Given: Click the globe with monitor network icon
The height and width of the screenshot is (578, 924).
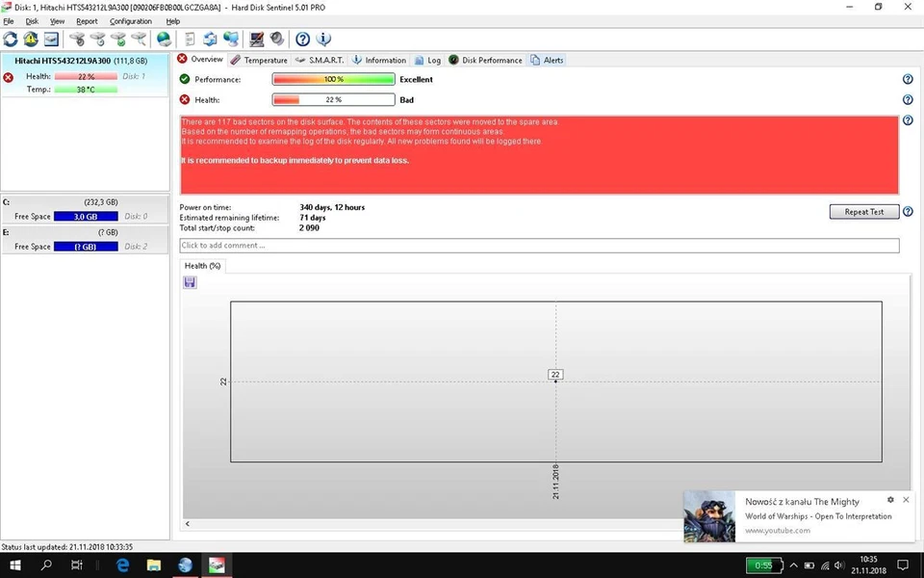Looking at the screenshot, I should pos(231,39).
